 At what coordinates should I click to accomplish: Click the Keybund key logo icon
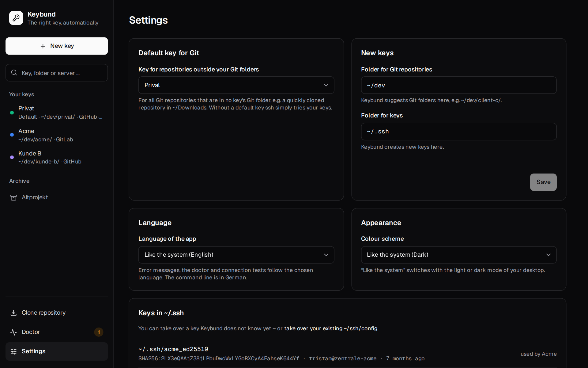tap(16, 18)
